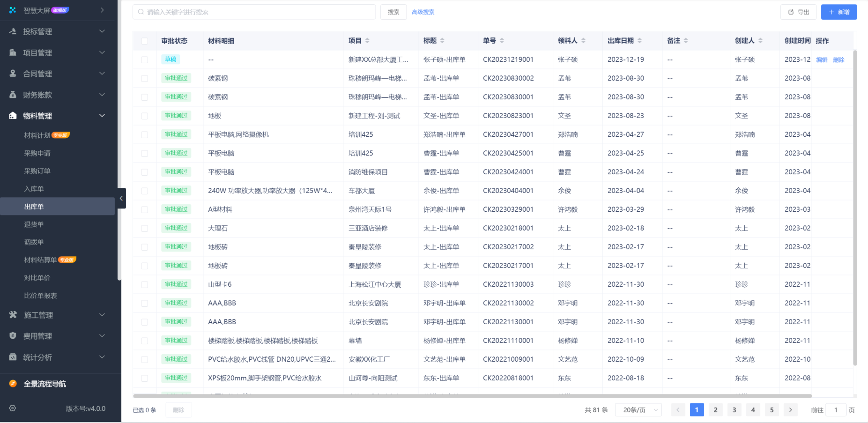Select all rows with header checkbox
Image resolution: width=868 pixels, height=423 pixels.
click(144, 41)
